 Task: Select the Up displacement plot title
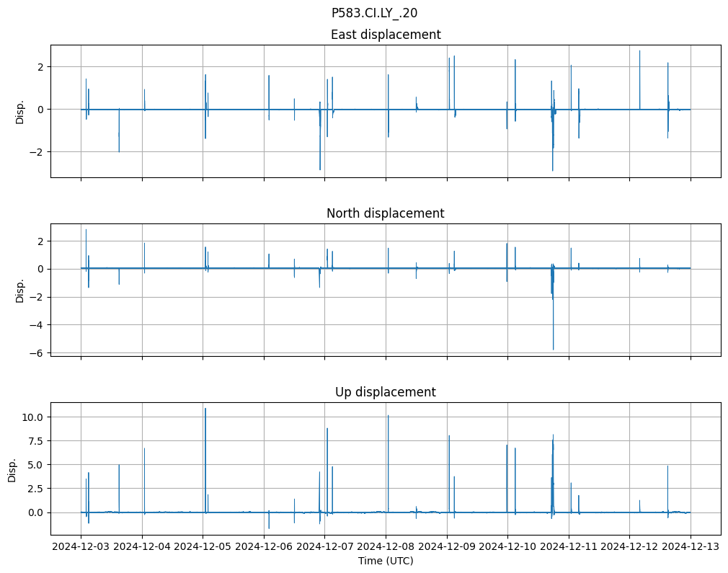coord(385,392)
